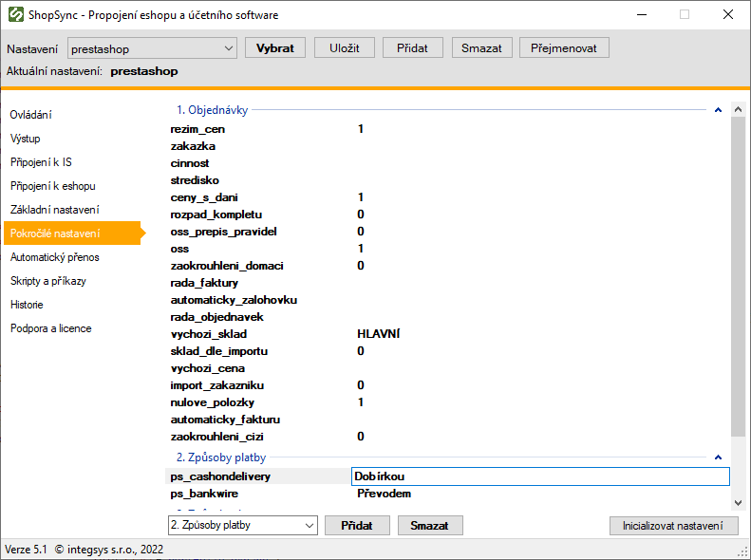Click the window resize grip in corner

click(742, 551)
